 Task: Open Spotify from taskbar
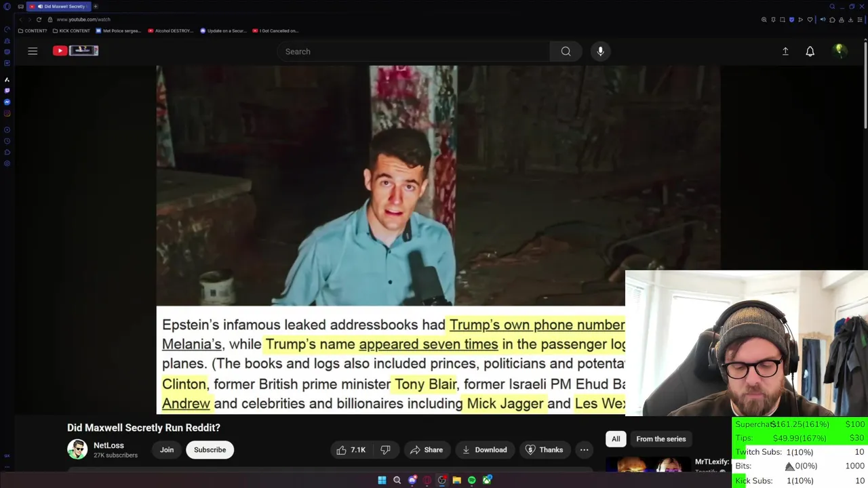(472, 481)
